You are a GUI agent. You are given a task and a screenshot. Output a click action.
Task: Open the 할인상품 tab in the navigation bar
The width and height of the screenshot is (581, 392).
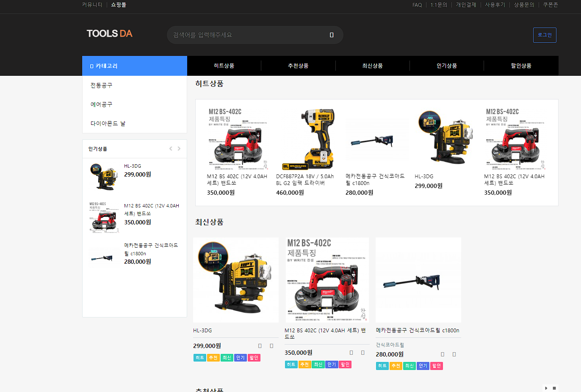pyautogui.click(x=521, y=66)
